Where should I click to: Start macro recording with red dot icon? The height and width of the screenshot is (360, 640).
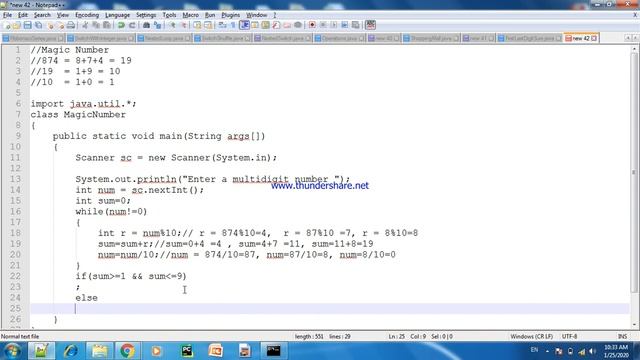pyautogui.click(x=312, y=25)
